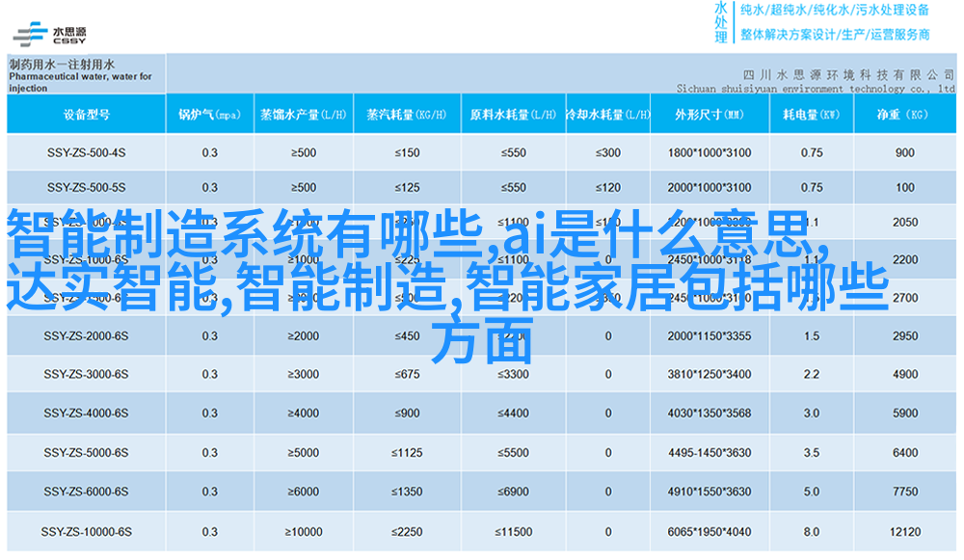Viewport: 964px width, 560px height.
Task: Click the vertical 水处理 label
Action: tap(721, 22)
